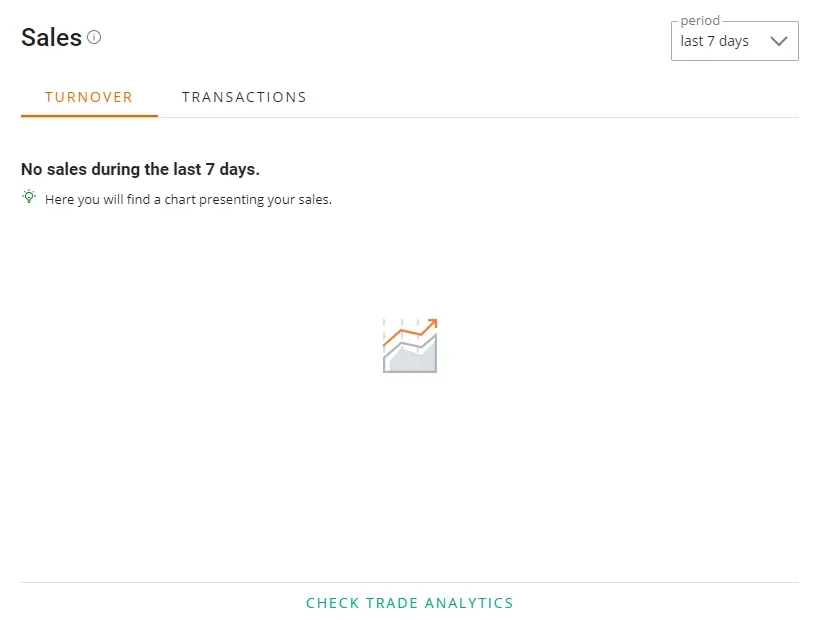Image resolution: width=819 pixels, height=620 pixels.
Task: Switch to the Transactions tab
Action: pos(244,97)
